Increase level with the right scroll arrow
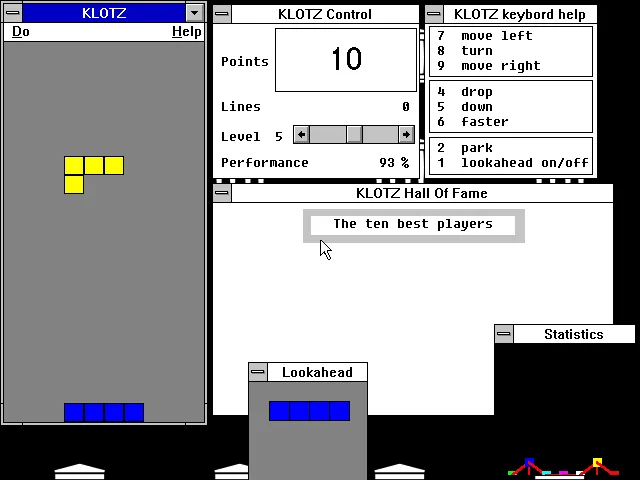The image size is (640, 480). (406, 135)
